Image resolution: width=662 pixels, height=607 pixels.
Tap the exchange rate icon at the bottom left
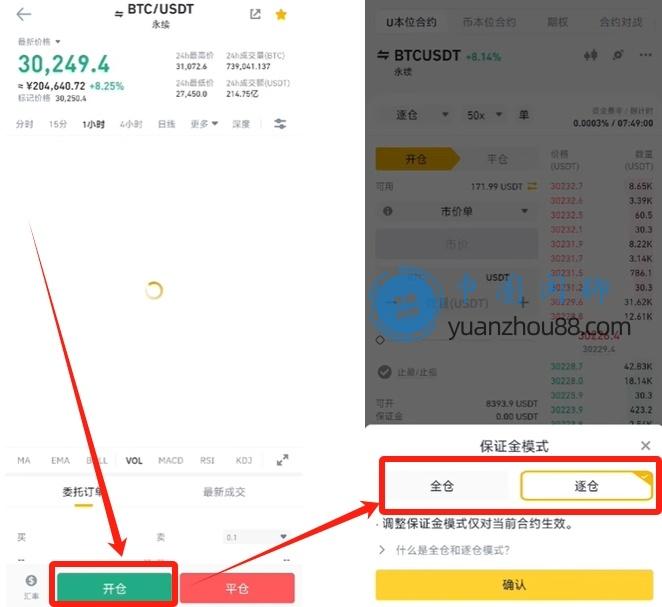tap(31, 586)
